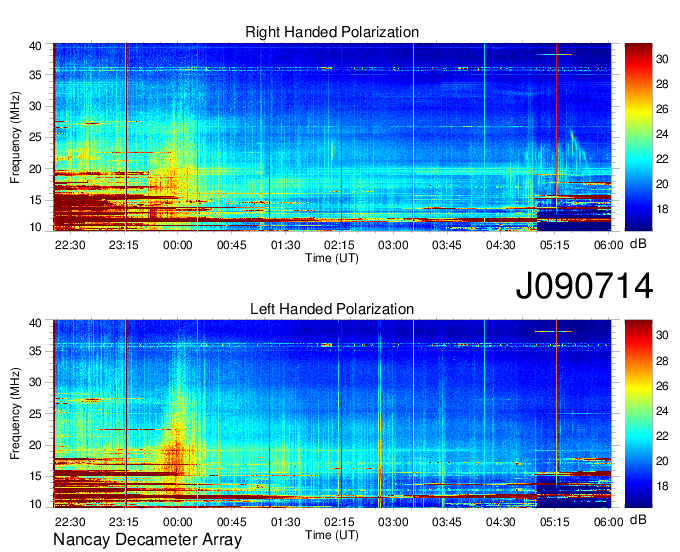Click the top colorbar gradient

click(638, 137)
